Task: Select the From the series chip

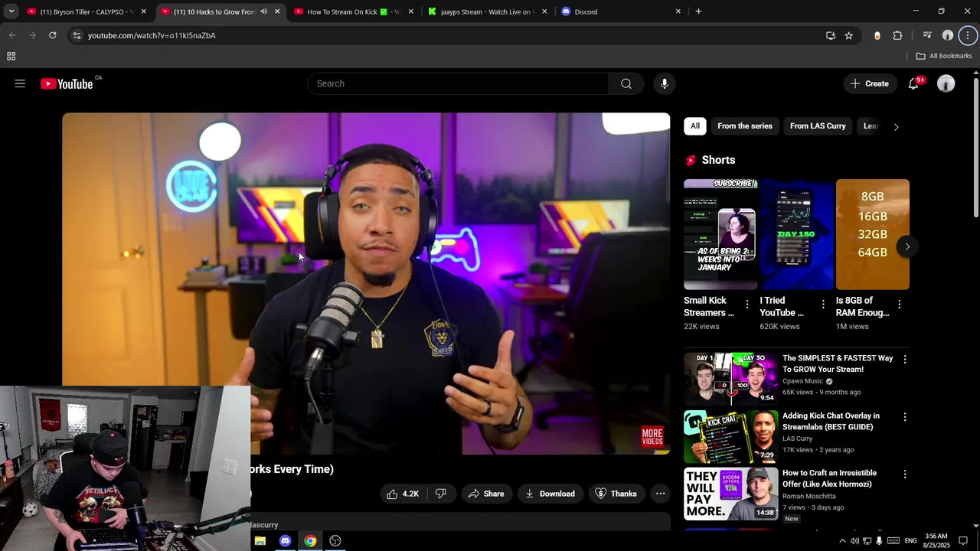Action: pyautogui.click(x=745, y=126)
